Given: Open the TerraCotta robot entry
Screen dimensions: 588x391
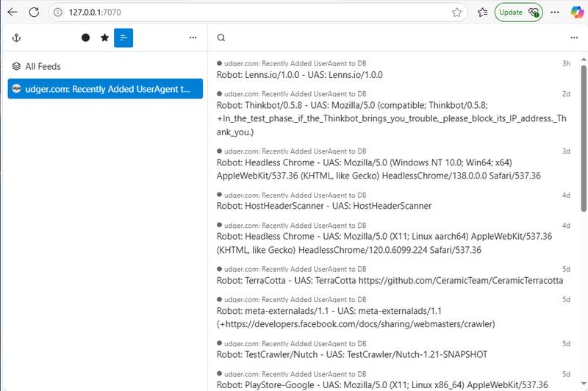Looking at the screenshot, I should pyautogui.click(x=390, y=280).
